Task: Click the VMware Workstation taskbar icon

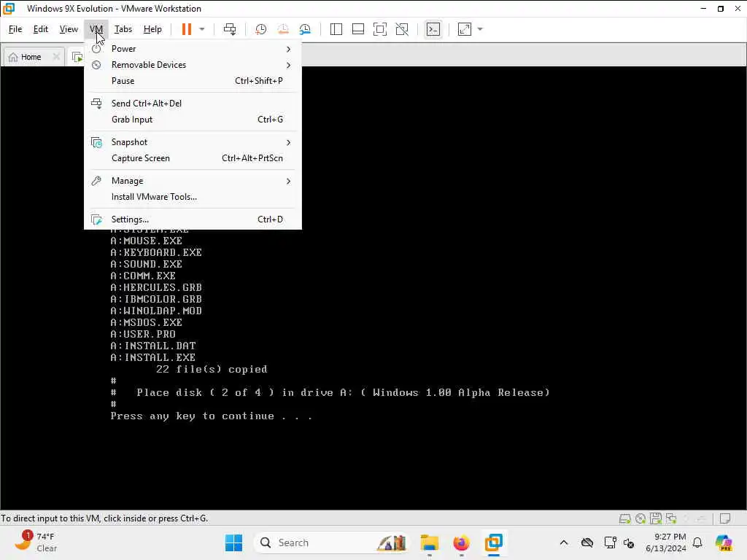Action: click(494, 542)
